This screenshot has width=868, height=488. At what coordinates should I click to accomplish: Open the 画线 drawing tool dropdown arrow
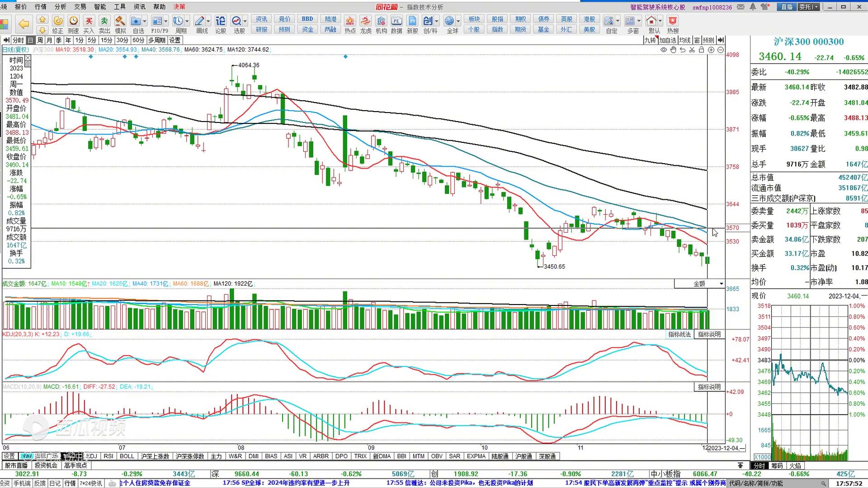click(x=208, y=21)
